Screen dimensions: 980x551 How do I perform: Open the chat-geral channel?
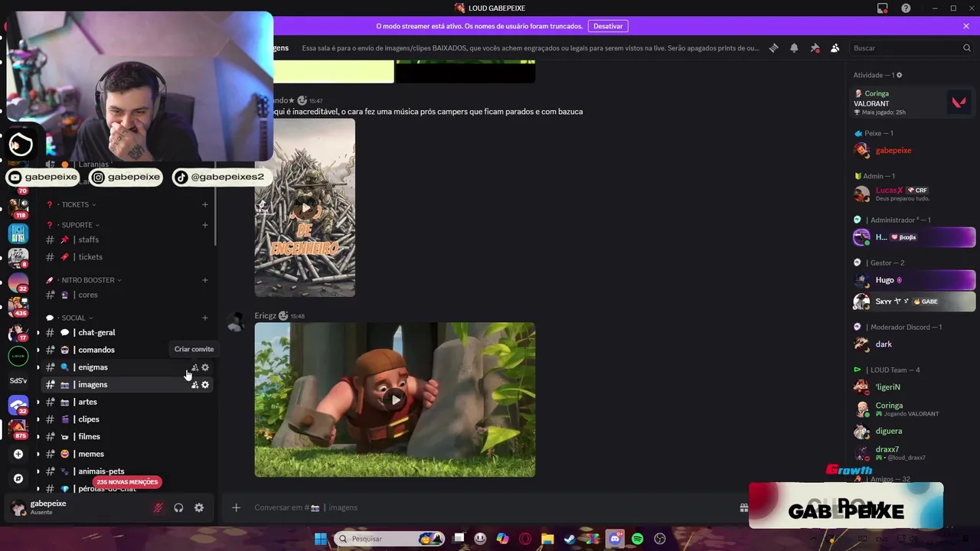pos(126,333)
